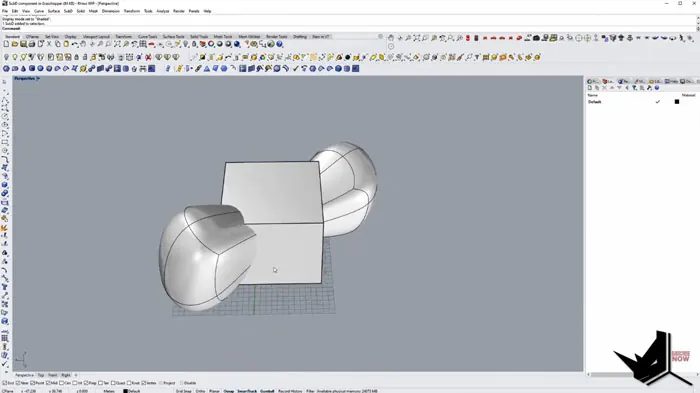The image size is (700, 393).
Task: Click the red car Set View icon
Action: [151, 44]
